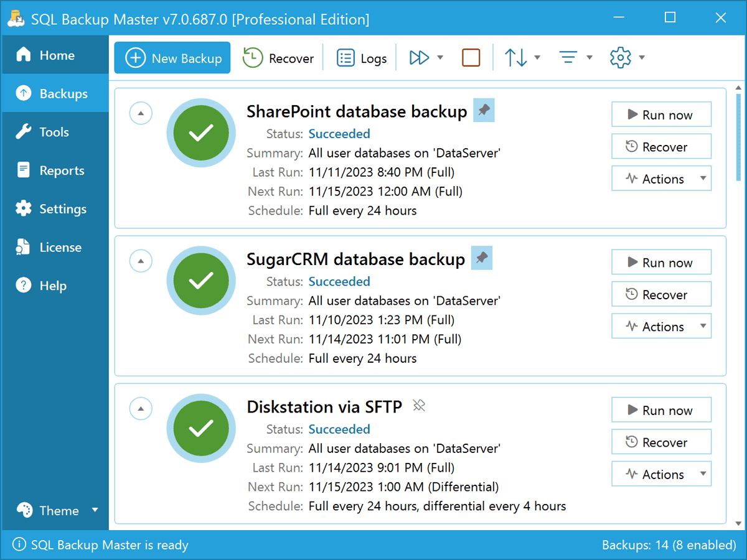Run the Diskstation via SFTP backup now
This screenshot has height=560, width=747.
click(x=661, y=411)
